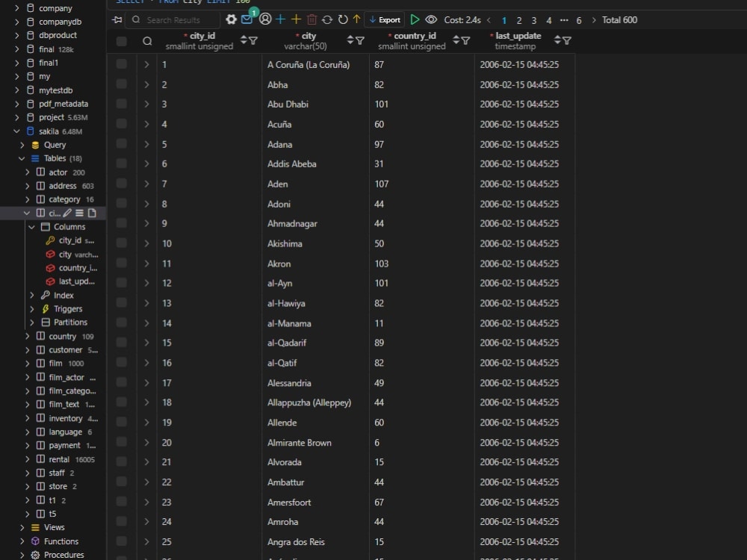Check the row checkbox for Alessandria

pos(122,382)
